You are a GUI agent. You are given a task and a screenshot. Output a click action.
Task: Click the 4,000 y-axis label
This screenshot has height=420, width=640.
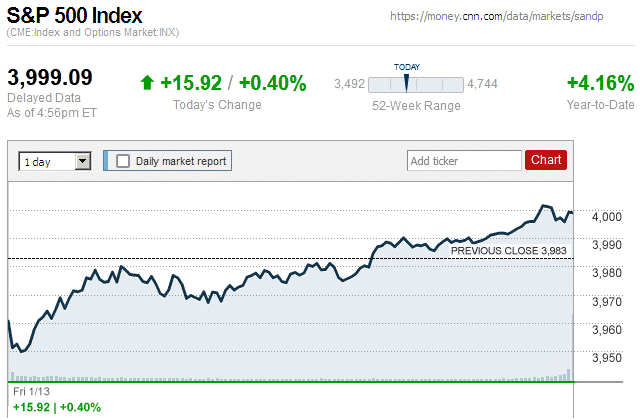(x=607, y=217)
